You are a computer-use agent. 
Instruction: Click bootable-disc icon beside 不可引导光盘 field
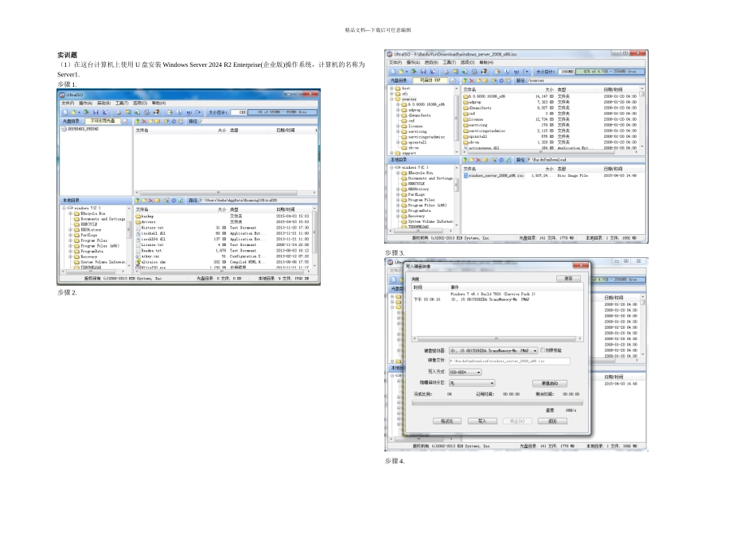126,121
